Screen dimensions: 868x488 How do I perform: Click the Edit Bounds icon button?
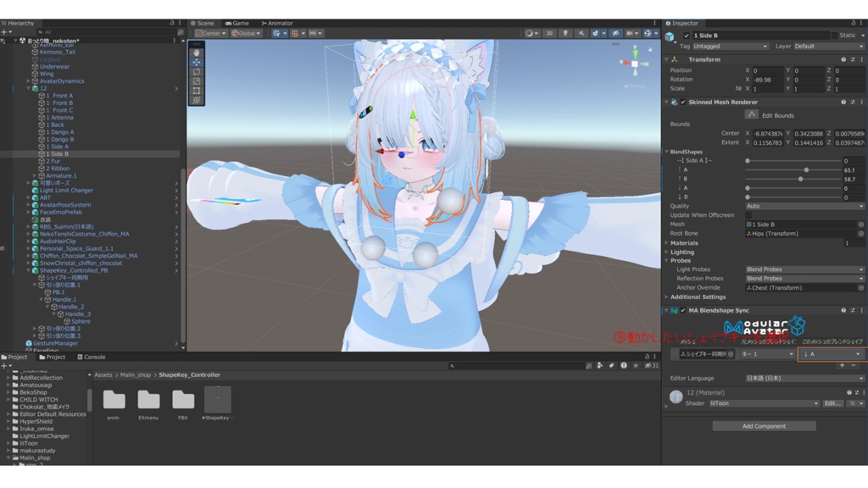(x=751, y=114)
